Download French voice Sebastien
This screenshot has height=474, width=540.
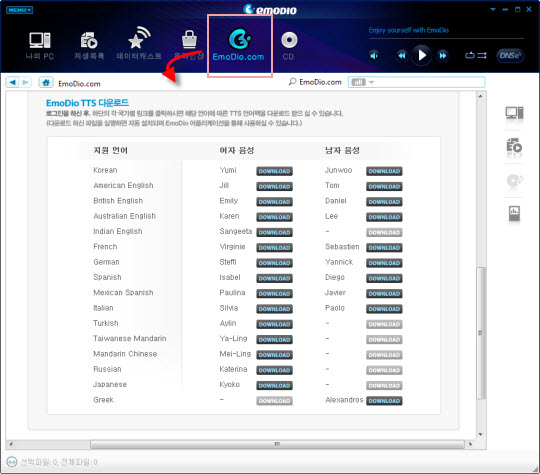384,248
